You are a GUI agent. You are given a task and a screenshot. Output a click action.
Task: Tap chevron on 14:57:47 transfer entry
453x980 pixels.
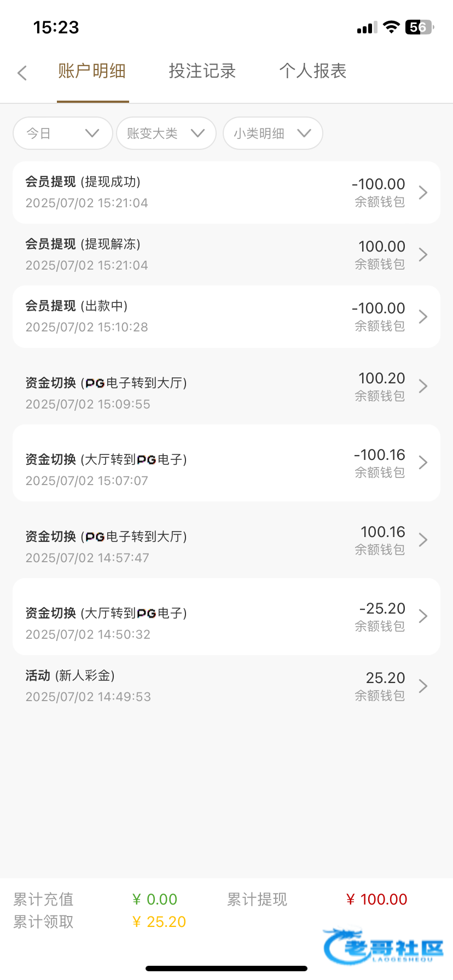click(422, 540)
